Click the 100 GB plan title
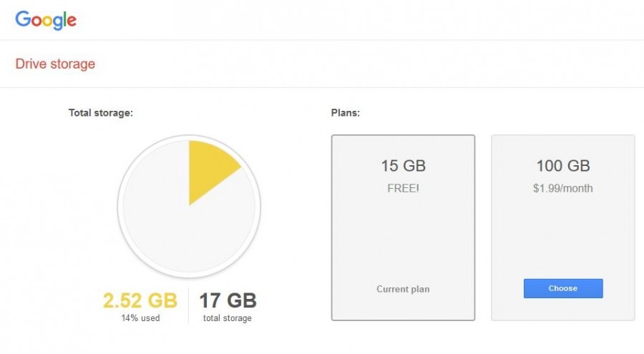 tap(563, 166)
